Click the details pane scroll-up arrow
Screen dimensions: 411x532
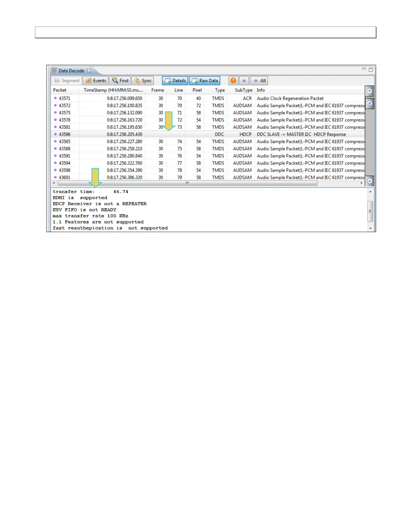click(370, 191)
